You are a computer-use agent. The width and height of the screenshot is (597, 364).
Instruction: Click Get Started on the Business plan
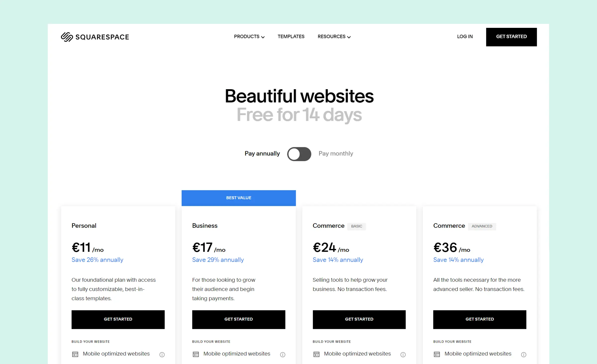(x=238, y=319)
